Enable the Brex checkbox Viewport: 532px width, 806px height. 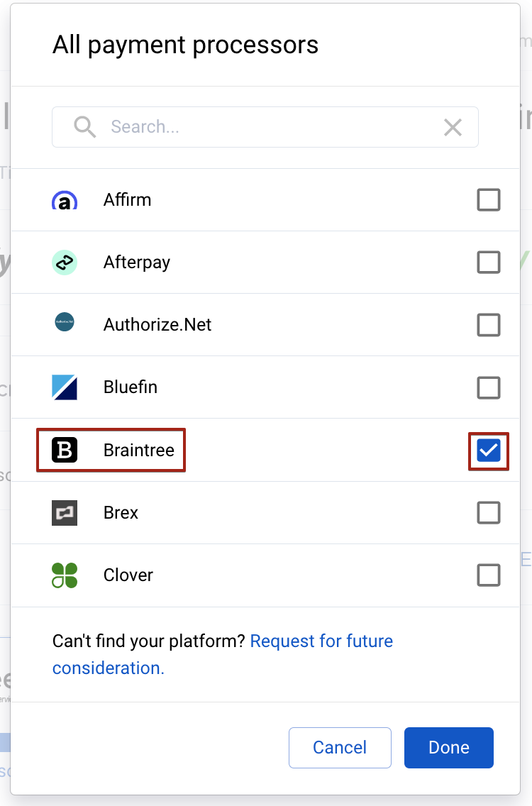point(489,512)
